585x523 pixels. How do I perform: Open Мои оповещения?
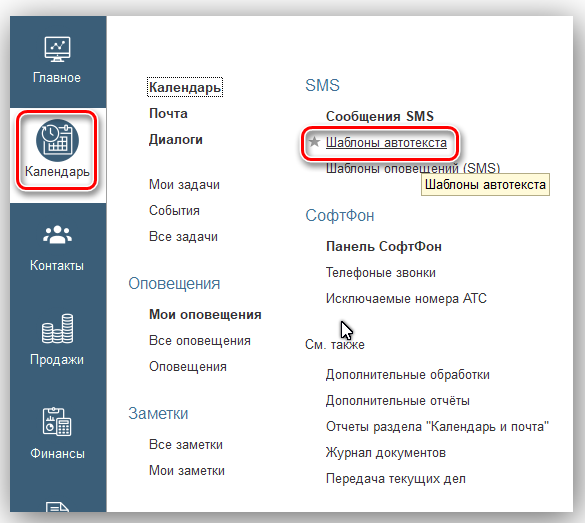[x=205, y=314]
